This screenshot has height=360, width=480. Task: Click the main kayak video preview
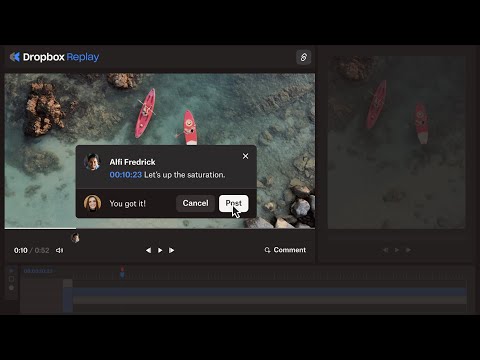click(x=160, y=110)
